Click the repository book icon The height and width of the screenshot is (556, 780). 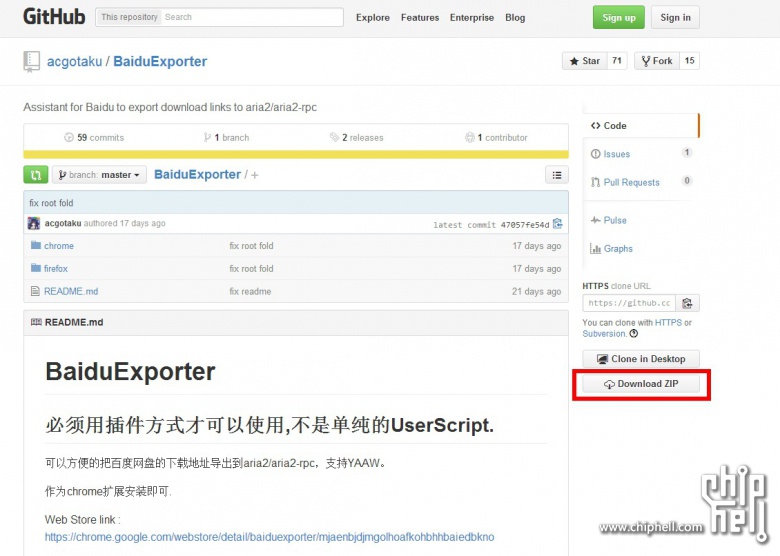31,61
